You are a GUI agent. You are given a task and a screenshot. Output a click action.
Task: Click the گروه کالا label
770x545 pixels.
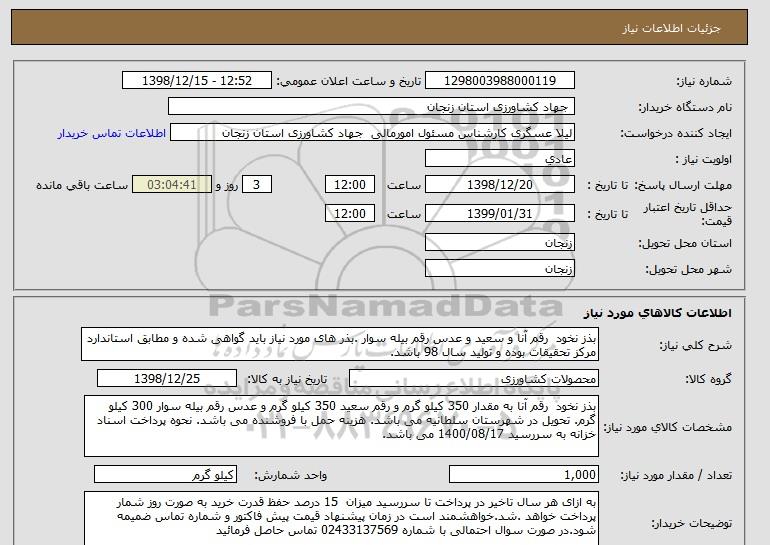click(x=708, y=379)
